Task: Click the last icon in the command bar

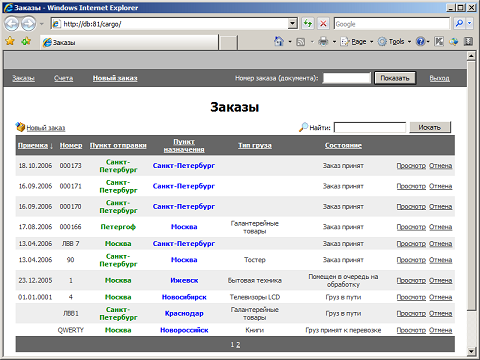Action: [468, 42]
